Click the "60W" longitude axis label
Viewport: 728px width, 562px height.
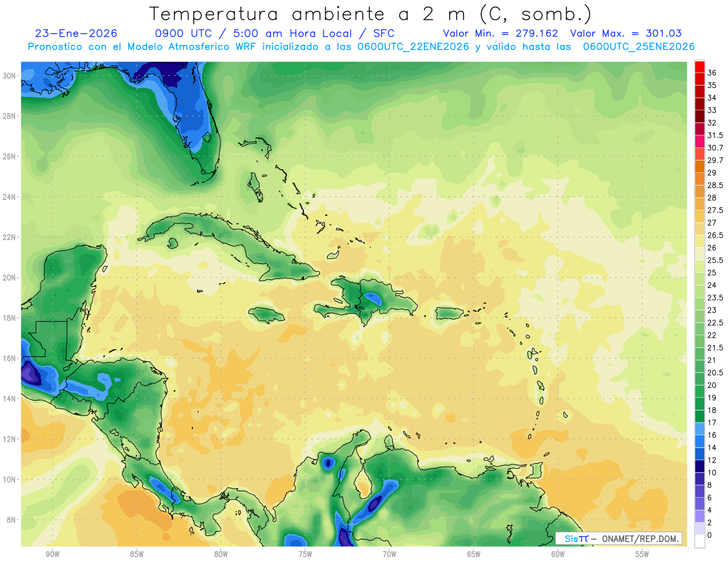558,554
